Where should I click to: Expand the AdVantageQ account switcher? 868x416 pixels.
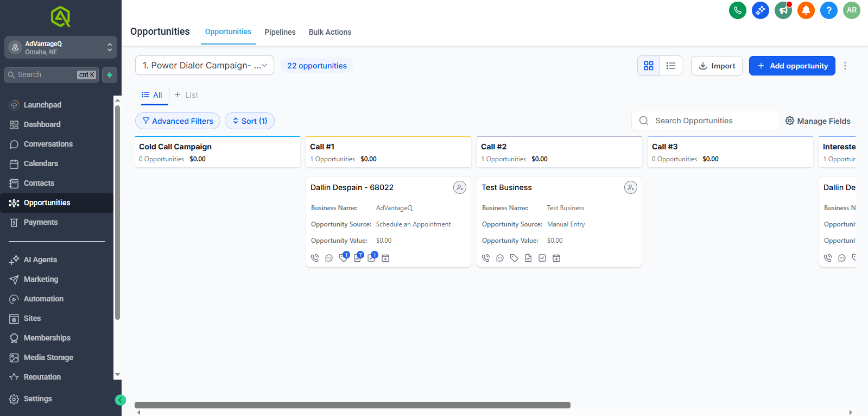pos(61,48)
